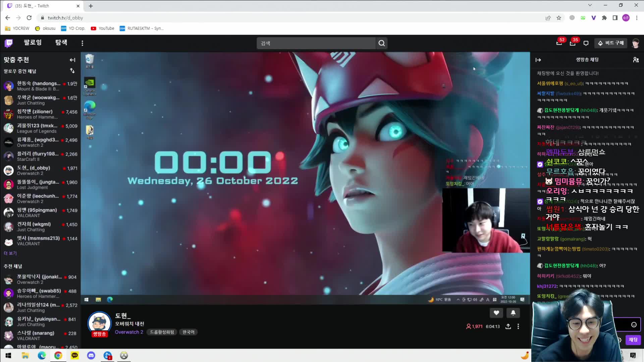The width and height of the screenshot is (644, 362).
Task: Open a new browser tab
Action: [91, 6]
